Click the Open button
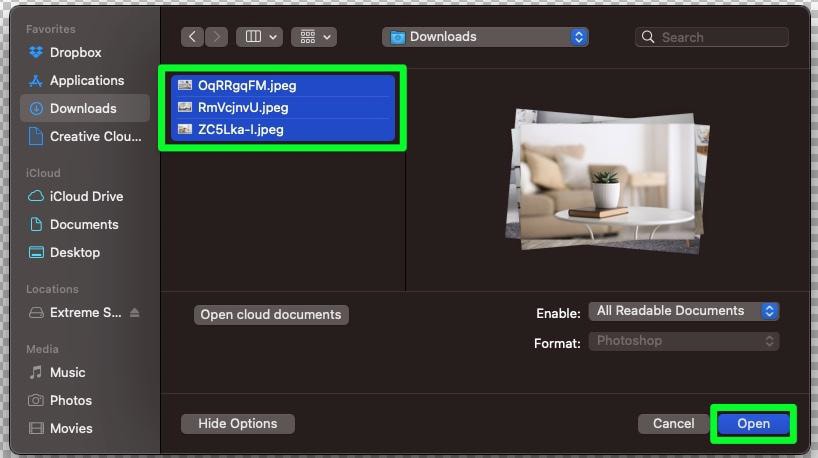 point(753,424)
